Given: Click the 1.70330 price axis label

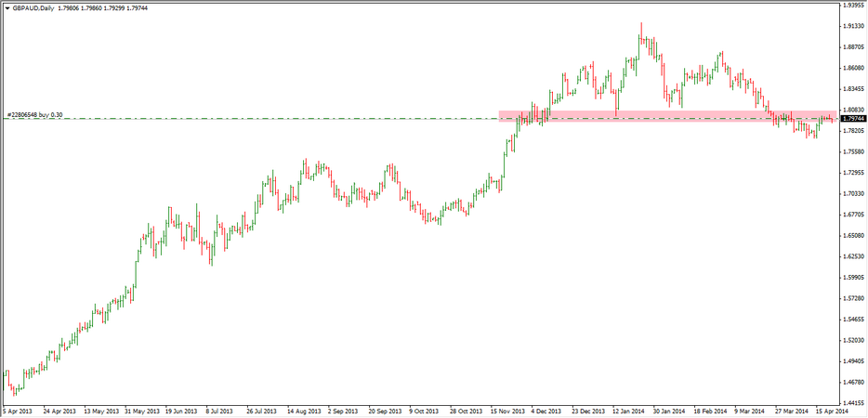Looking at the screenshot, I should click(x=853, y=193).
